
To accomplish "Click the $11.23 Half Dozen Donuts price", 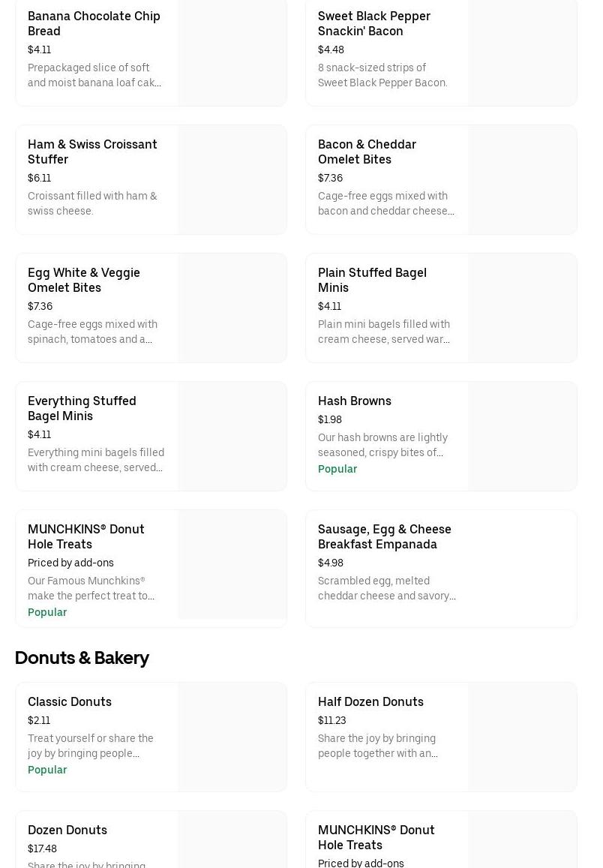I will coord(332,720).
